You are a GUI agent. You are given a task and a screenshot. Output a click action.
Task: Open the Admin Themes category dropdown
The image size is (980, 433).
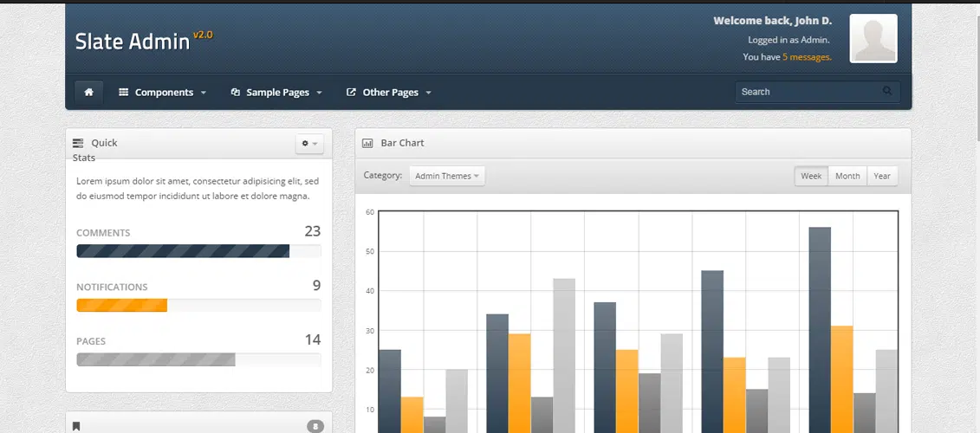(447, 176)
